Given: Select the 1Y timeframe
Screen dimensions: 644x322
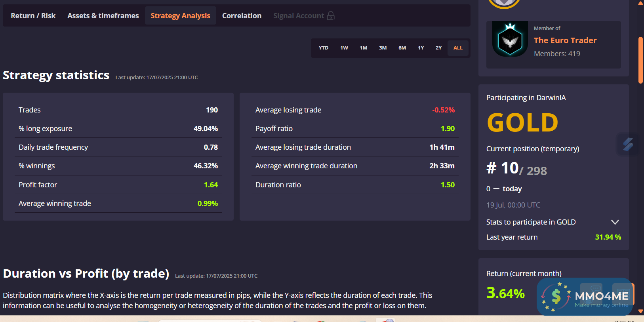Looking at the screenshot, I should point(421,48).
